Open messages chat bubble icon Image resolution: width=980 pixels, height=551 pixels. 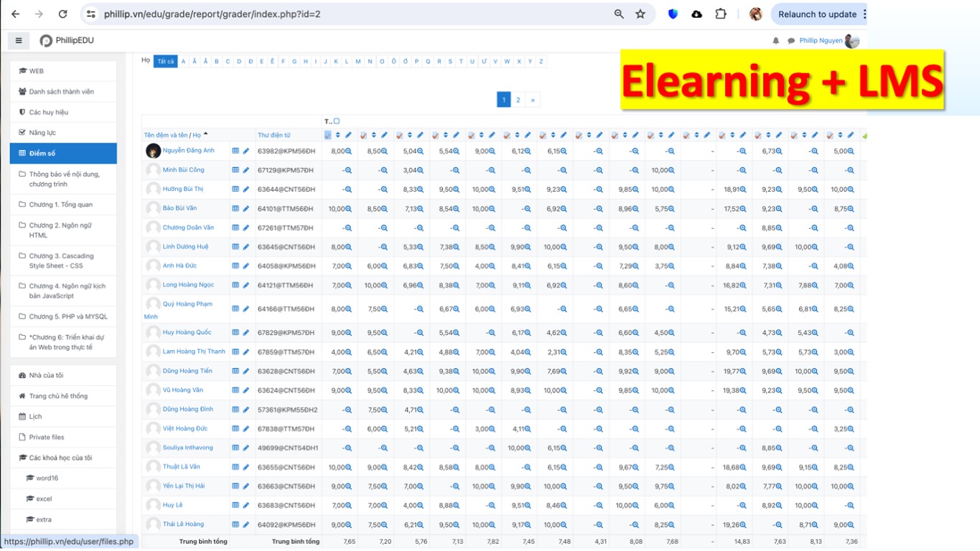791,41
